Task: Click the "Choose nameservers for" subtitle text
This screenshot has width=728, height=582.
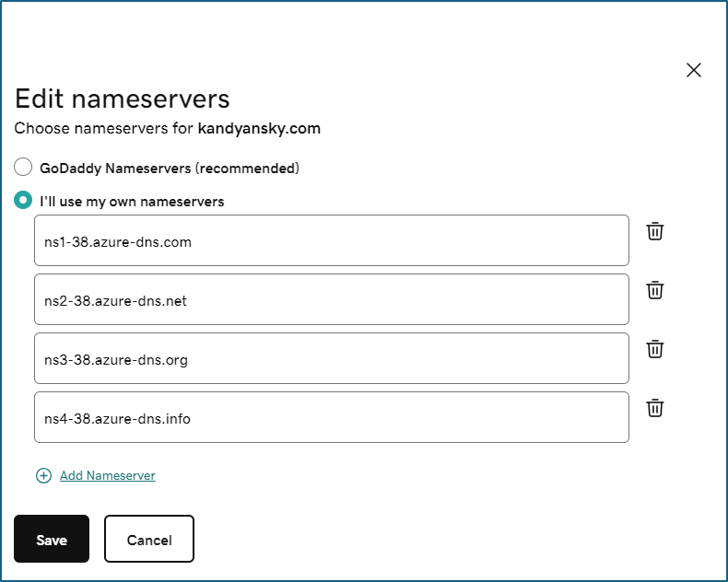Action: tap(103, 129)
